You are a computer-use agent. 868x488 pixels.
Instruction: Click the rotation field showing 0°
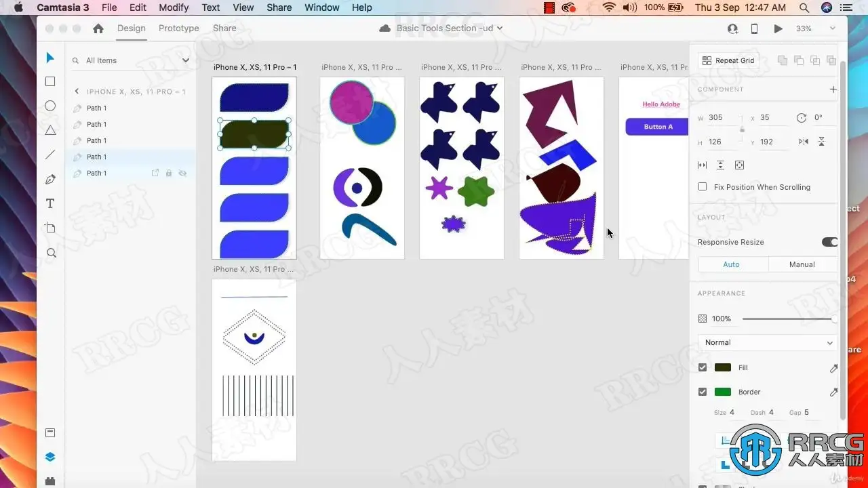825,117
